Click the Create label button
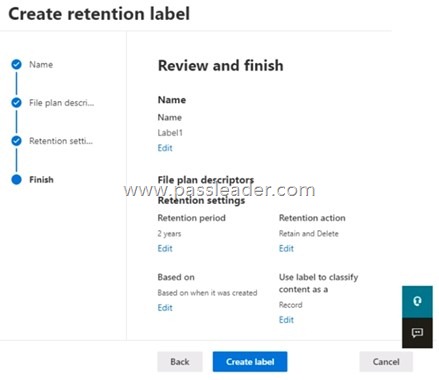 click(x=250, y=362)
